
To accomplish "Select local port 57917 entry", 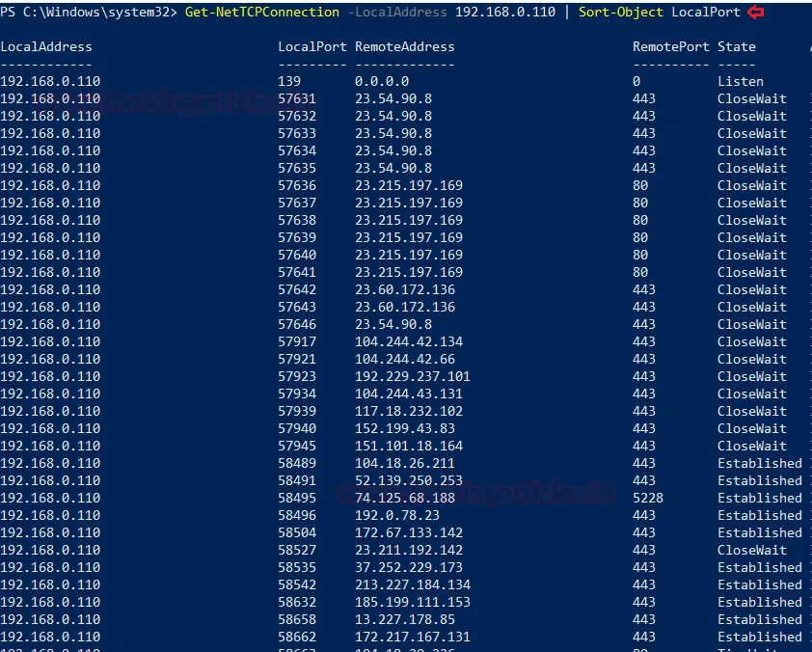I will pos(297,341).
